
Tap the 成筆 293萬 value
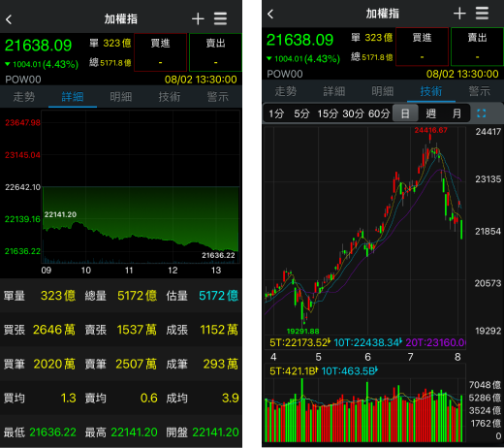pos(221,364)
